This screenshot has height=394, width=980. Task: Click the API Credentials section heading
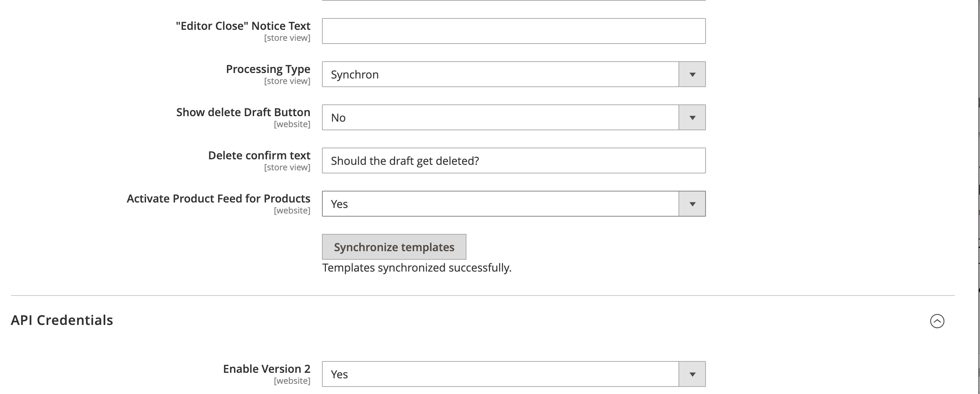[x=62, y=320]
